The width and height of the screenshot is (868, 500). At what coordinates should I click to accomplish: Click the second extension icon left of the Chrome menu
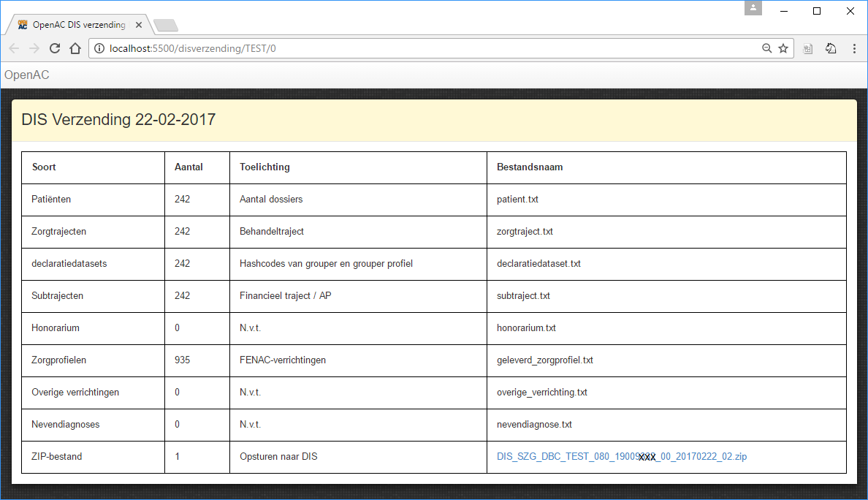831,48
